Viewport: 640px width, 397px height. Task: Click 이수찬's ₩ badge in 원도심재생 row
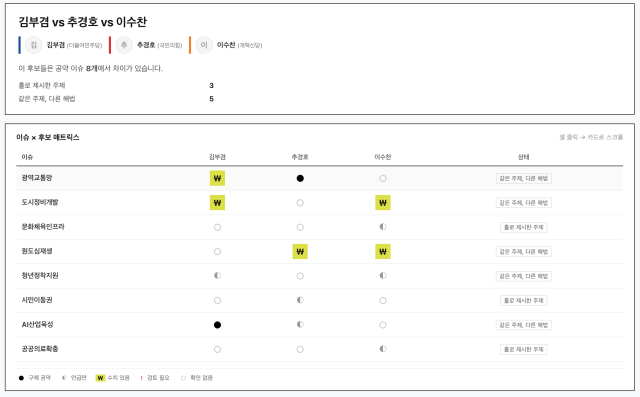383,252
